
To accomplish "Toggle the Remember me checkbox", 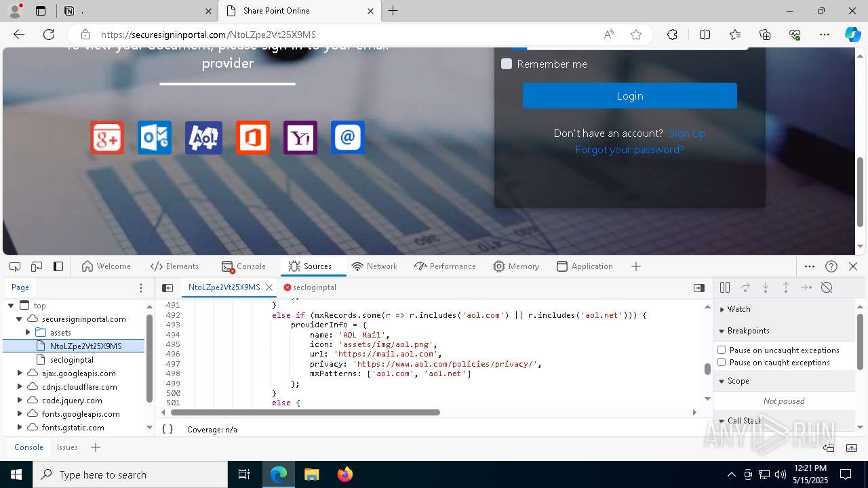I will coord(507,64).
